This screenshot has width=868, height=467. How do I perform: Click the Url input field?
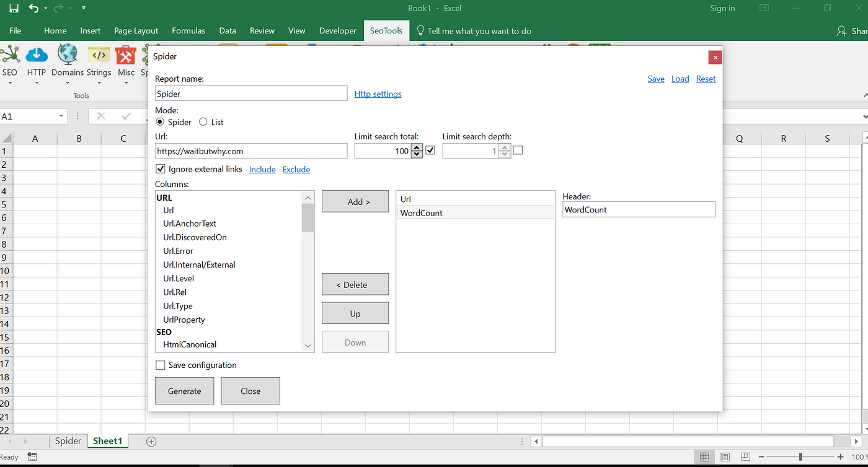(x=251, y=151)
